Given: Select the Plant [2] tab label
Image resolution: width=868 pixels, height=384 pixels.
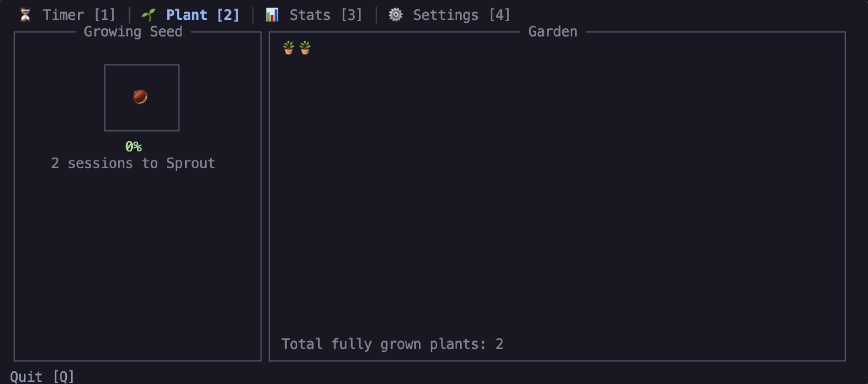Looking at the screenshot, I should (x=203, y=15).
